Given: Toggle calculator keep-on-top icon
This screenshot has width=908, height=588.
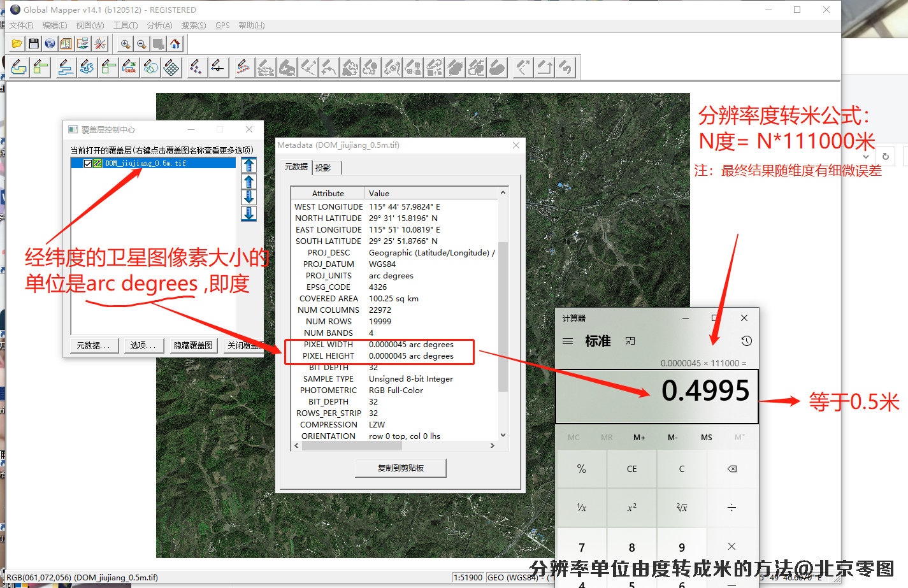Looking at the screenshot, I should [630, 341].
